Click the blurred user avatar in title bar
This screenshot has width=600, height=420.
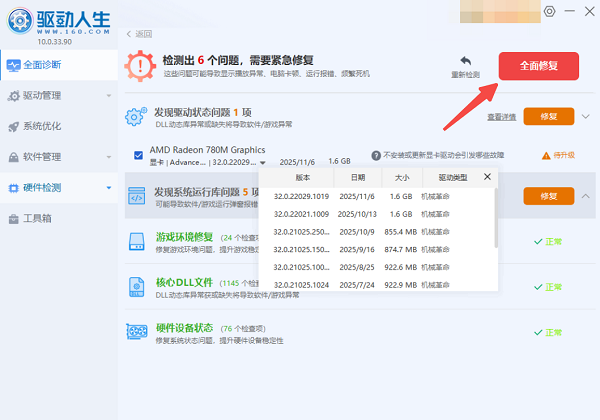coord(500,11)
